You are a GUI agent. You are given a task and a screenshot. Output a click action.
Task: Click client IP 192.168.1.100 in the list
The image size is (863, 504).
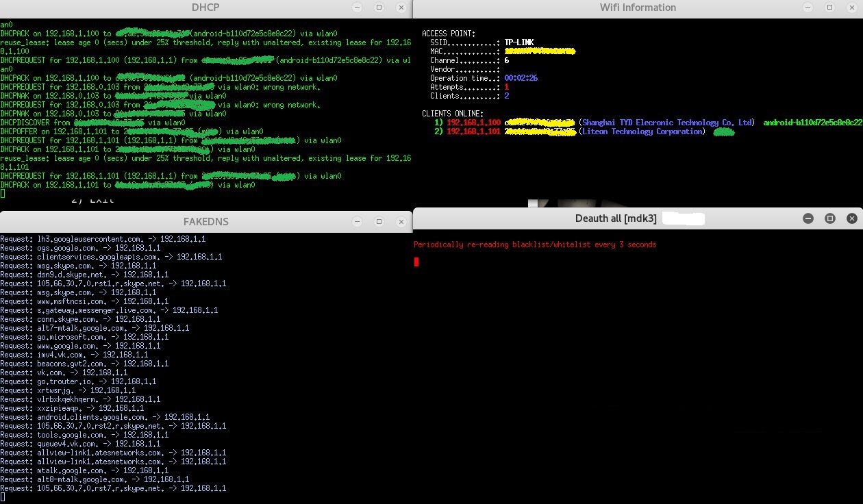pos(474,123)
